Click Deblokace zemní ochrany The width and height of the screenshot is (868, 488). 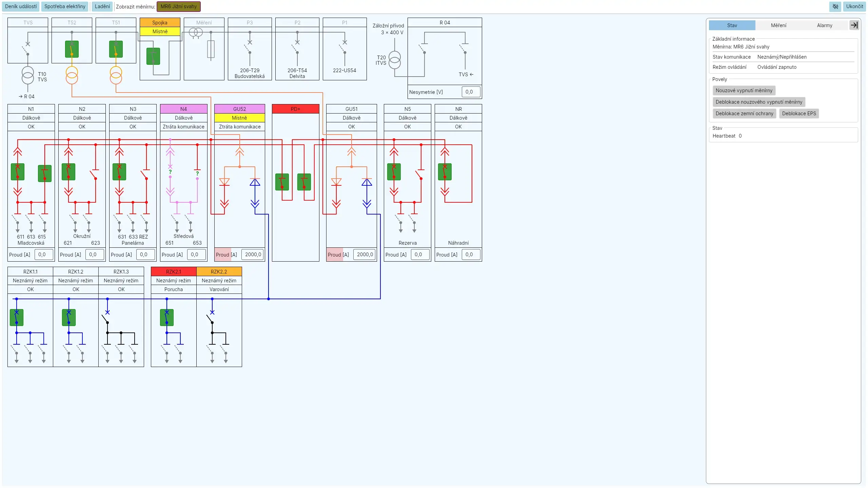[744, 114]
